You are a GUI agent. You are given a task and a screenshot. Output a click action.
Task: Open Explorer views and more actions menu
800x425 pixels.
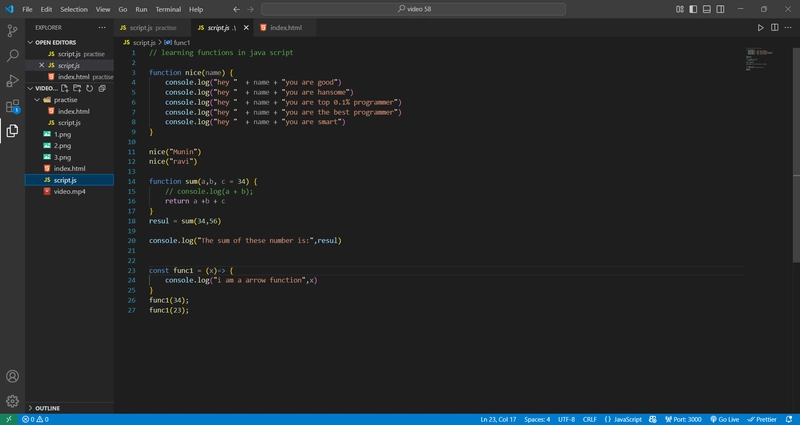point(102,28)
